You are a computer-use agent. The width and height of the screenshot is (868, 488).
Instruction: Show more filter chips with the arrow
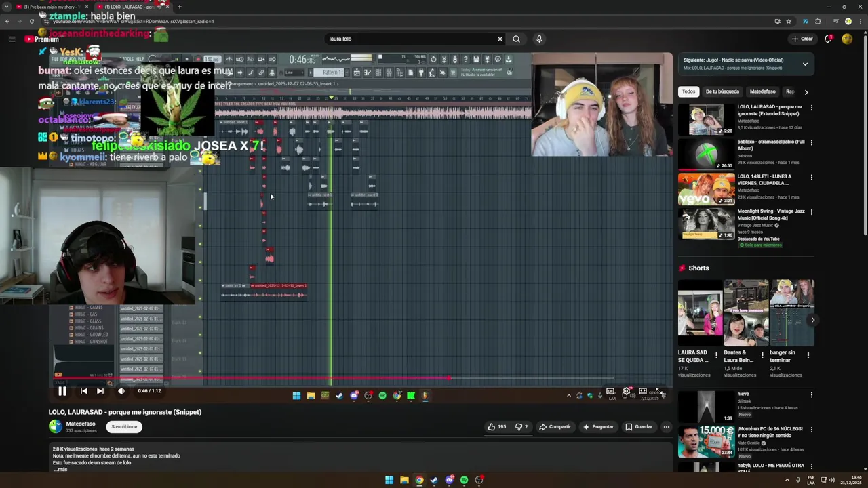(x=806, y=91)
